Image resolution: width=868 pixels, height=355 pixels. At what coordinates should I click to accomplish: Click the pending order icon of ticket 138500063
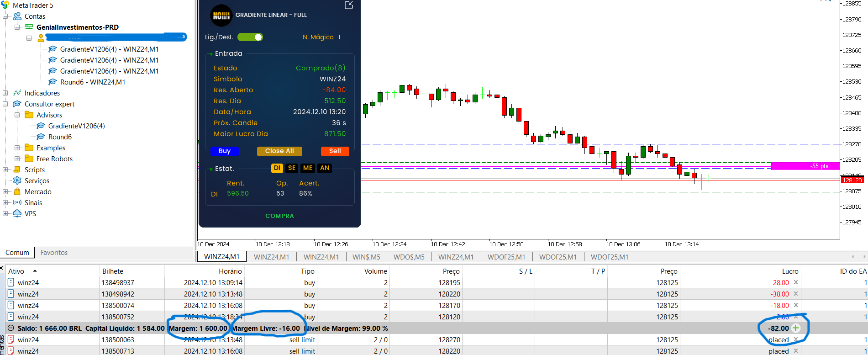[x=11, y=339]
